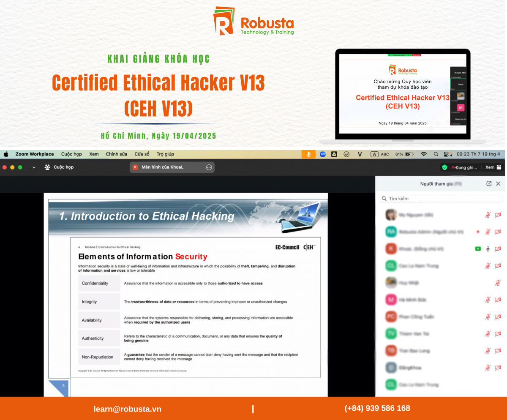Expand the chevron dropdown beside window controls
This screenshot has width=507, height=420.
click(x=34, y=167)
